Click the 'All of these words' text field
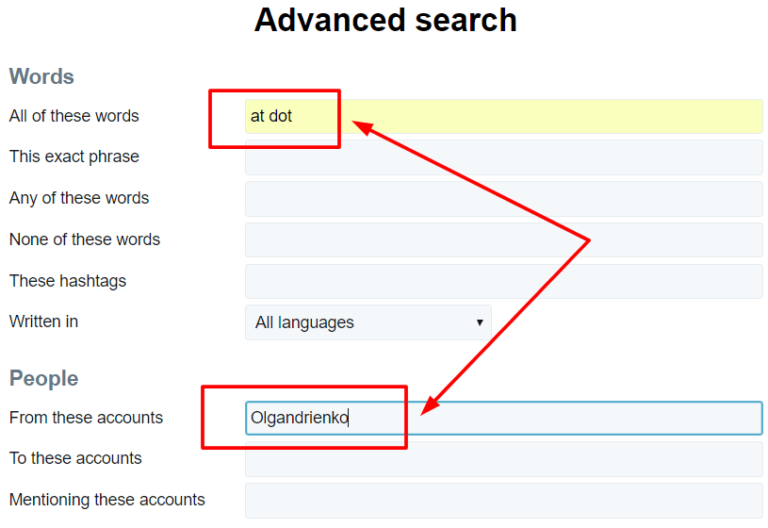Screen dimensions: 768x528 [504, 116]
